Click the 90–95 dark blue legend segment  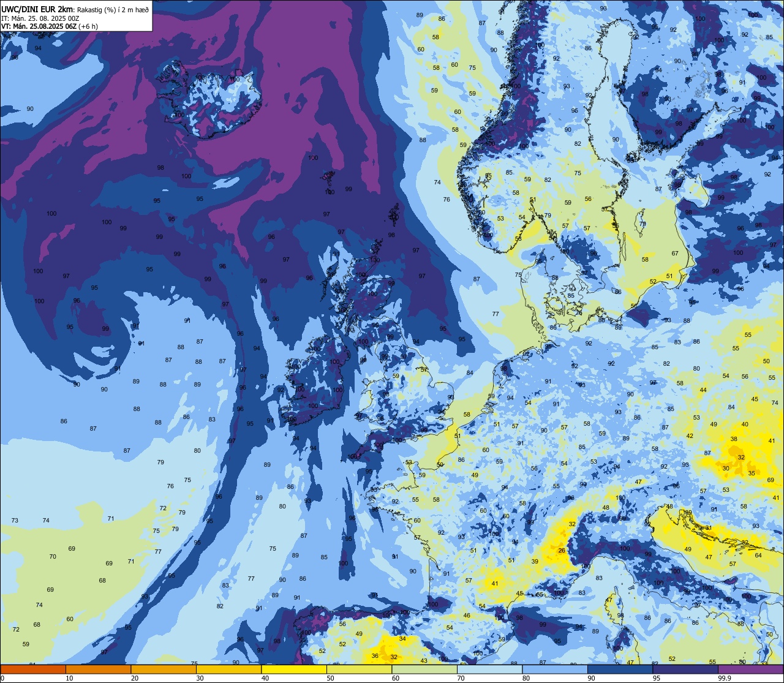[620, 669]
